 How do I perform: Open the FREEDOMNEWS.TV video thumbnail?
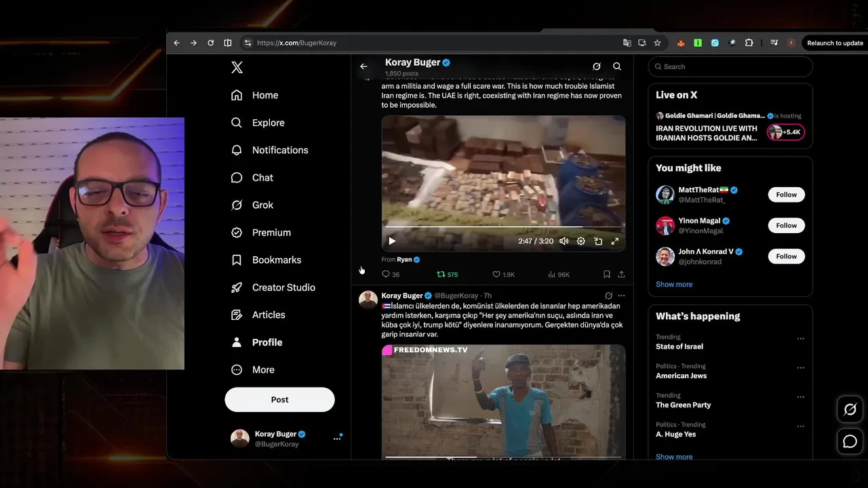pos(503,401)
